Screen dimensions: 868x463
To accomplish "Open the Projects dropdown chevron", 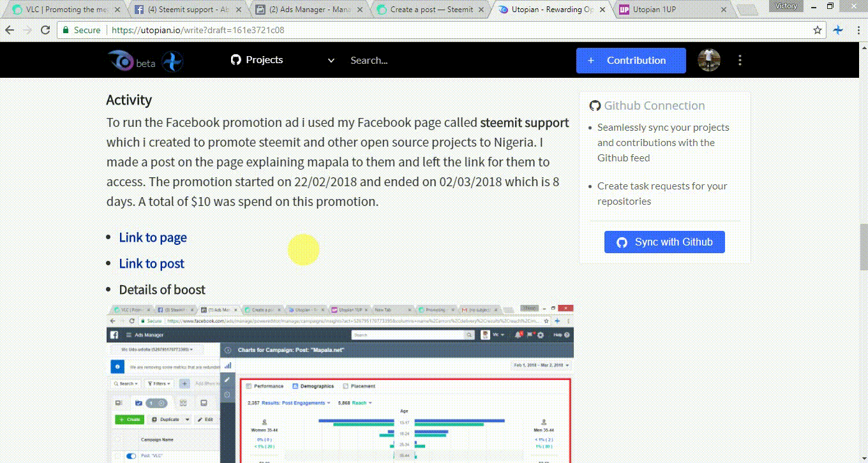I will 331,61.
